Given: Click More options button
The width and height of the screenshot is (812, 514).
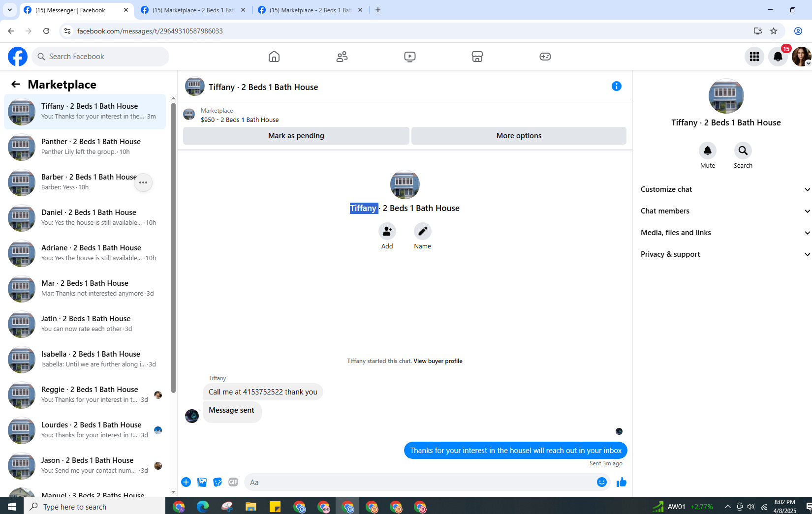Looking at the screenshot, I should 519,136.
